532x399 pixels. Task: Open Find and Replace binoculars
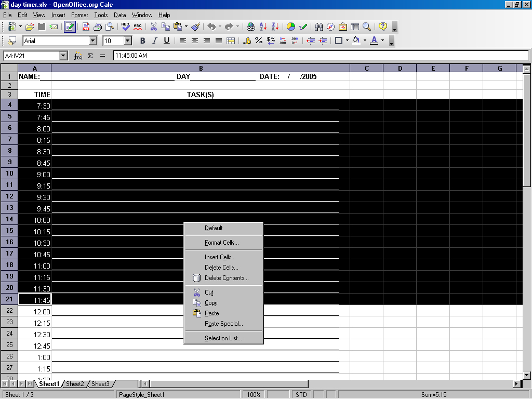coord(319,27)
